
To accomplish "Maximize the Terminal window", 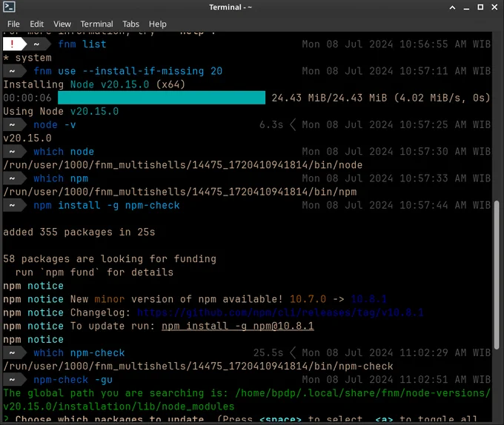I will coord(480,7).
